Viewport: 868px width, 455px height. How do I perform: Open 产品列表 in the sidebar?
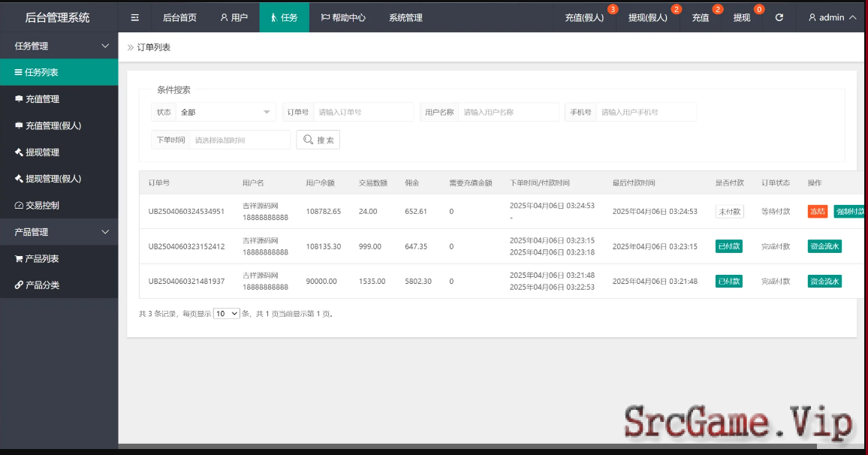59,258
